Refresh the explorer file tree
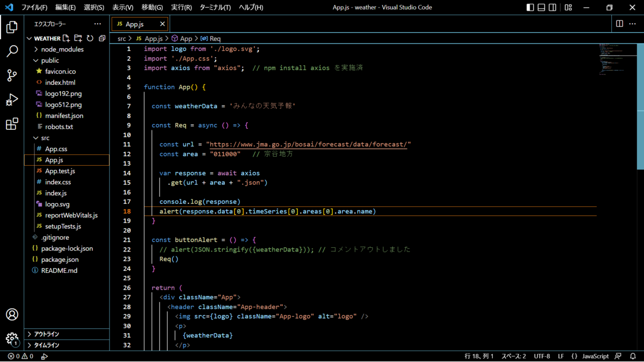Screen dimensions: 644x362 [x=90, y=38]
